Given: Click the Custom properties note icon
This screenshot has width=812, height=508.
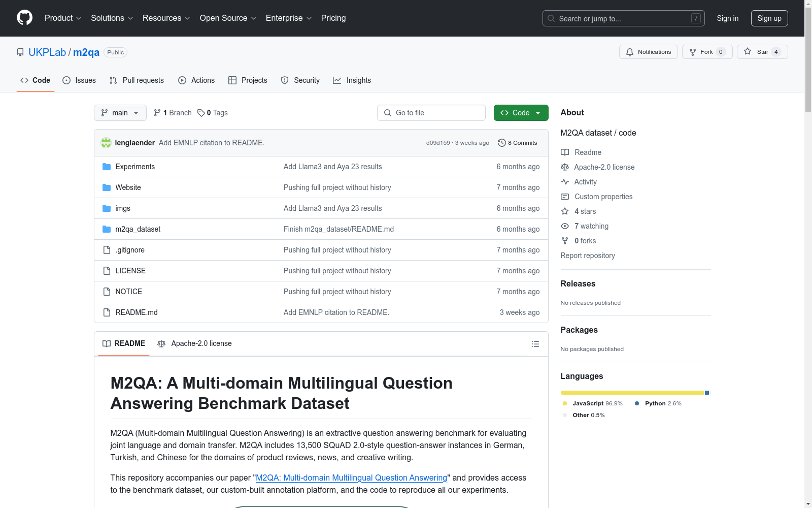Looking at the screenshot, I should (565, 197).
